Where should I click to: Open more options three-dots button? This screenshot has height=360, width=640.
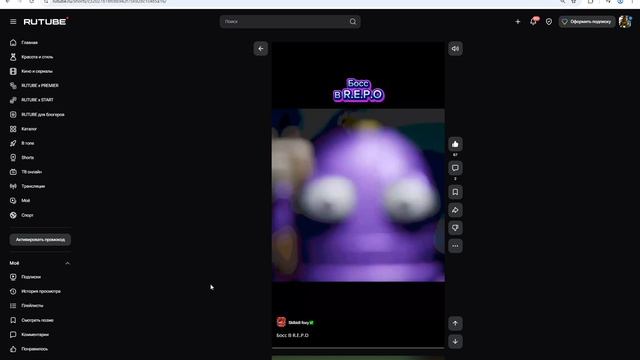(x=455, y=246)
